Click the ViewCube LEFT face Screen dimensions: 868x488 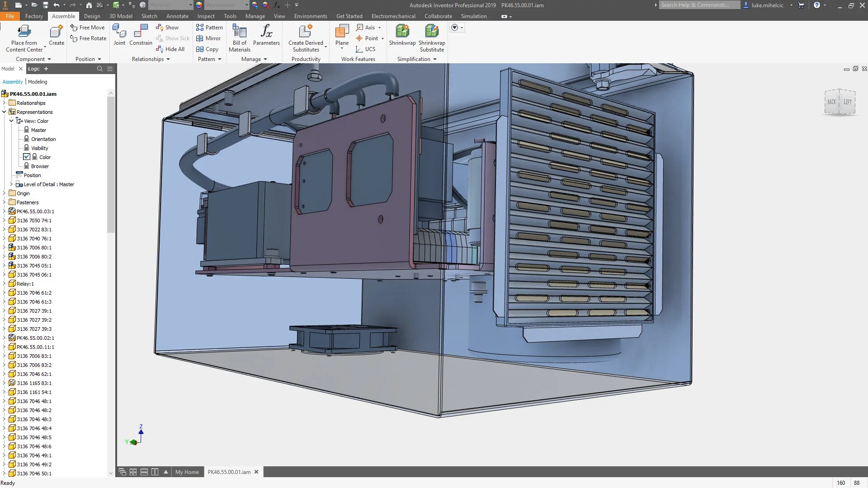point(847,102)
